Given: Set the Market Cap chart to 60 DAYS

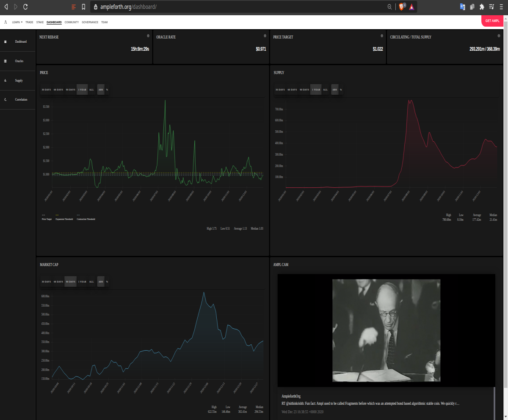Looking at the screenshot, I should (x=58, y=282).
